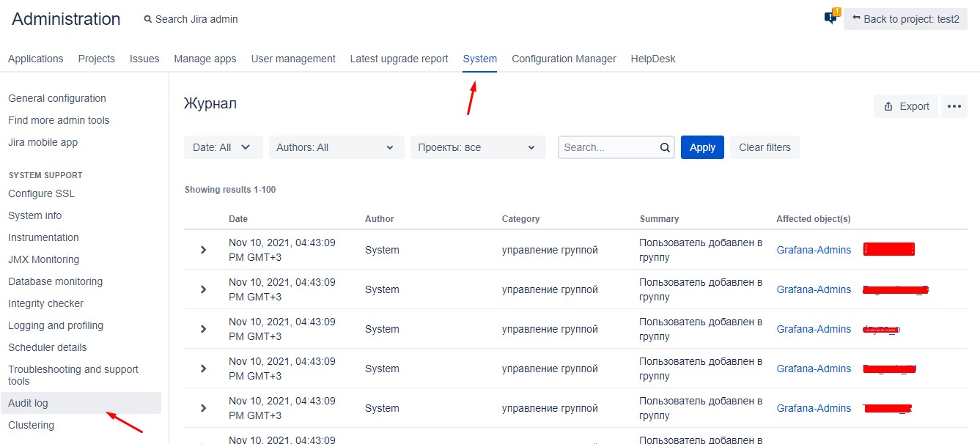Switch to the Projects tab
Image resolution: width=980 pixels, height=444 pixels.
(x=97, y=59)
